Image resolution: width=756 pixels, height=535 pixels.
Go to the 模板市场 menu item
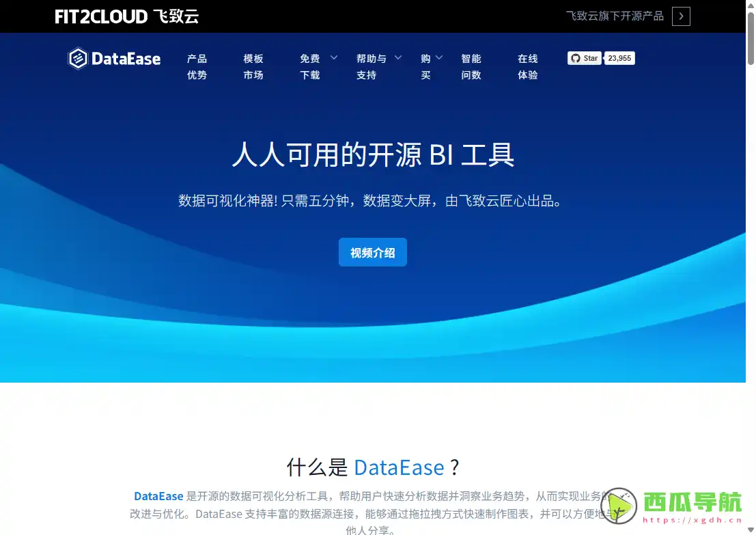(x=253, y=66)
